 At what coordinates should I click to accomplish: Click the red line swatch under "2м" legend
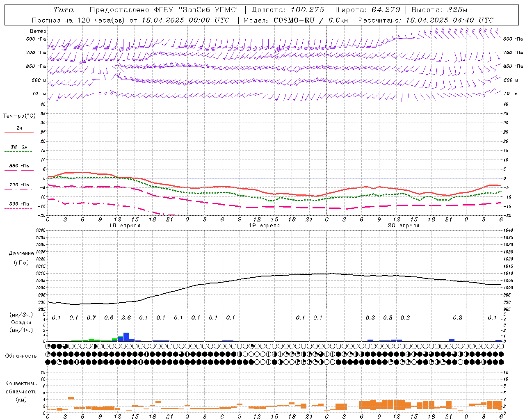click(19, 133)
